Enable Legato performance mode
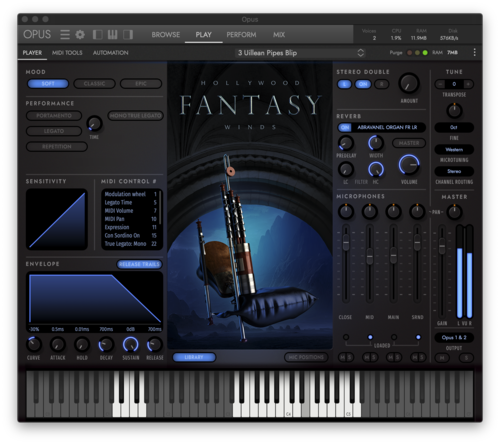This screenshot has width=500, height=444. pyautogui.click(x=54, y=131)
